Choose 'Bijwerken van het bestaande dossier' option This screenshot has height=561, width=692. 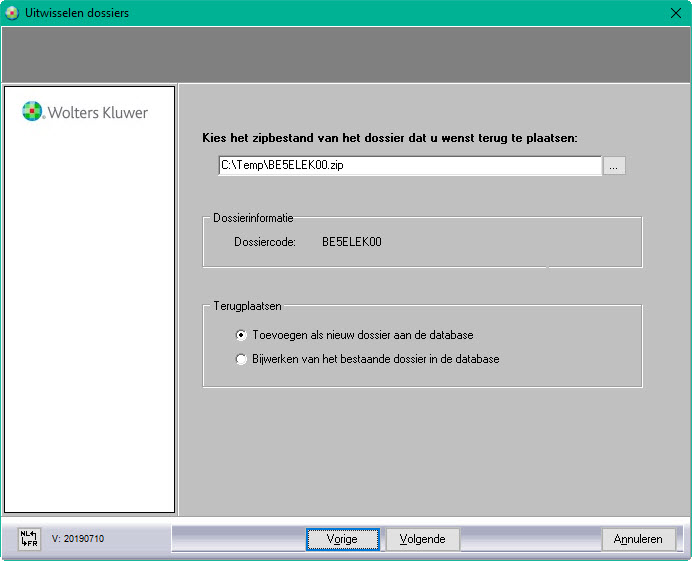click(241, 359)
